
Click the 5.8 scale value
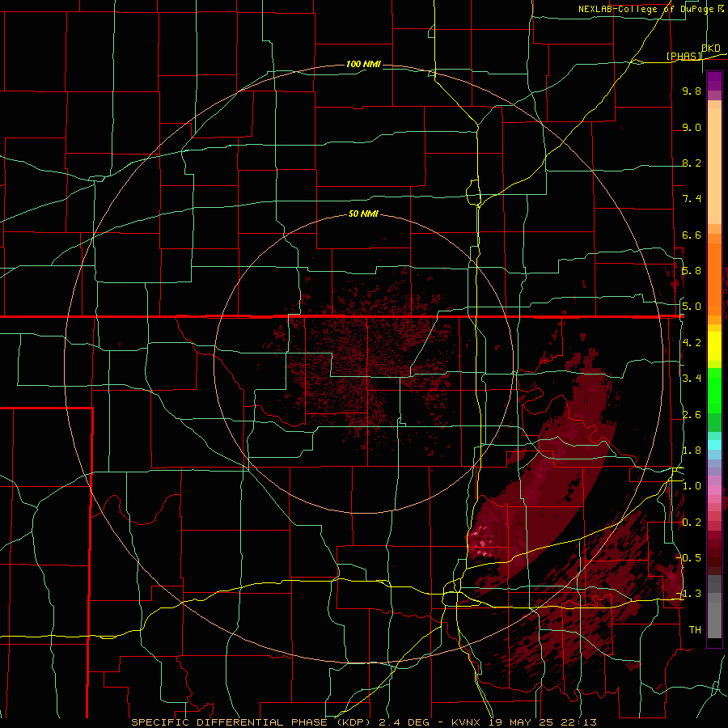click(692, 271)
